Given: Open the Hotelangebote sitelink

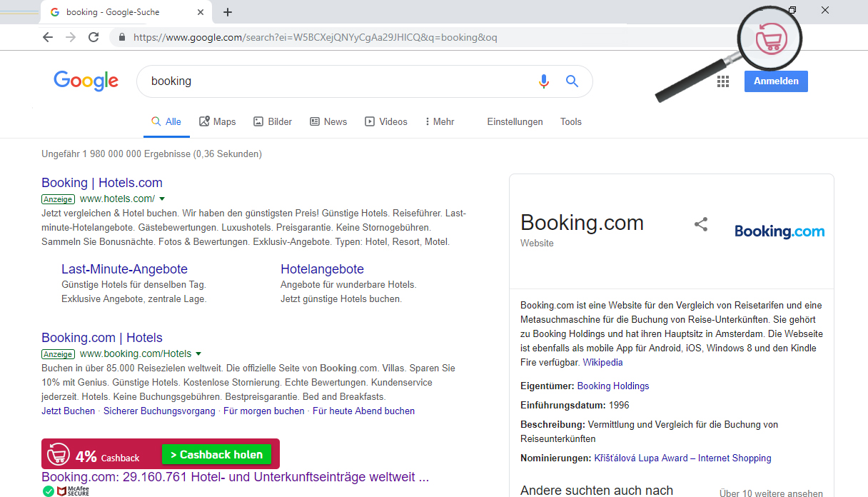Looking at the screenshot, I should pos(323,269).
